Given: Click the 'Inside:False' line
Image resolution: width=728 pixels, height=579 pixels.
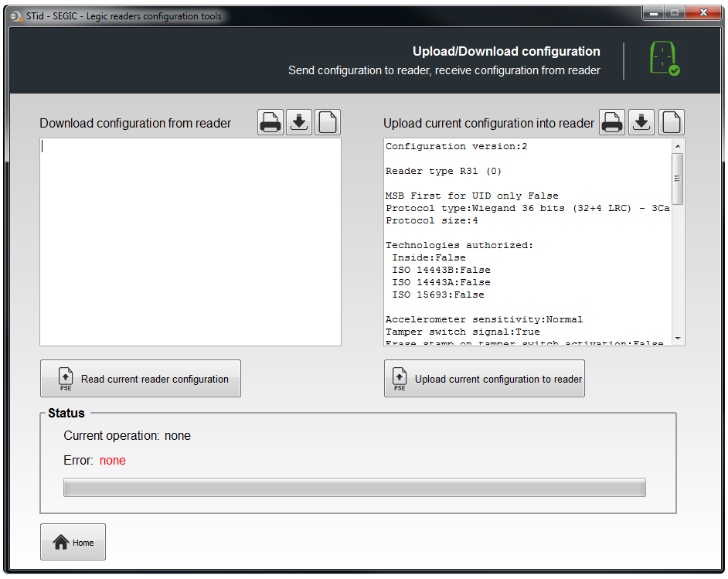Looking at the screenshot, I should pos(429,257).
